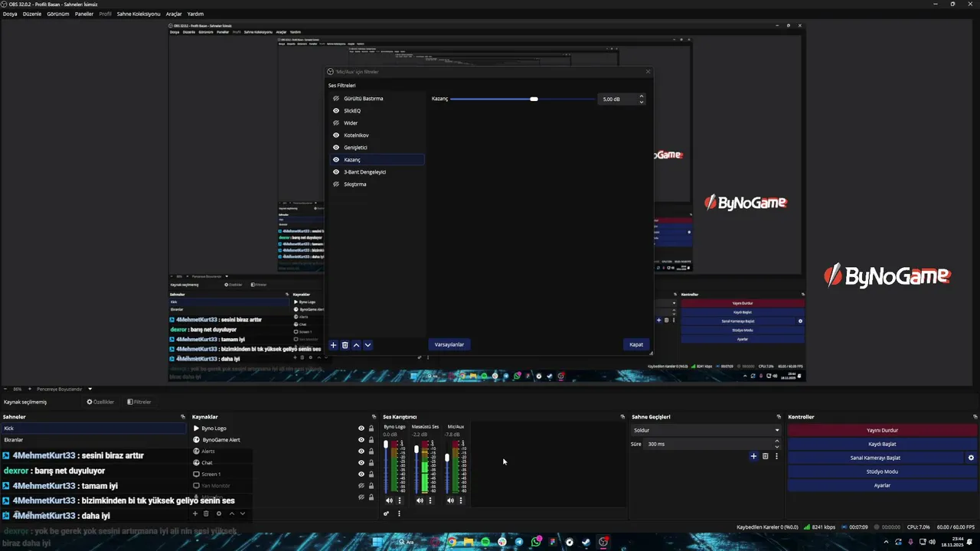Mute the Masaüstü Ses audio channel
The width and height of the screenshot is (980, 551).
420,500
